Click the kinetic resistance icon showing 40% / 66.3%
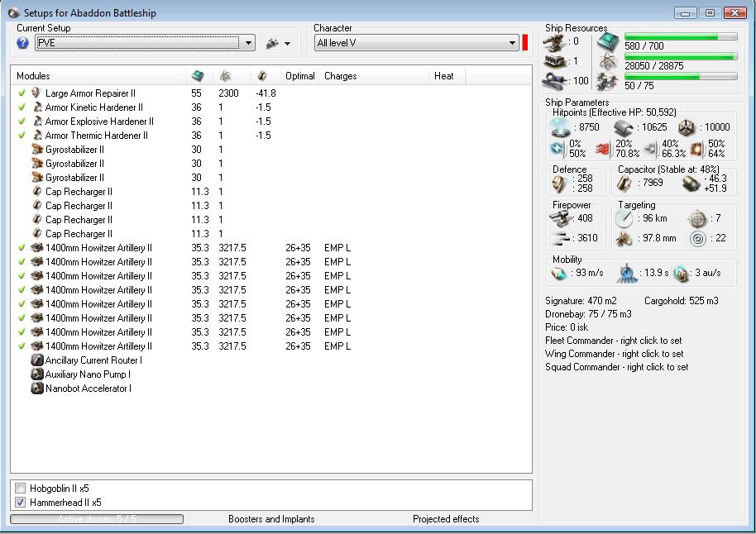756x534 pixels. (650, 149)
